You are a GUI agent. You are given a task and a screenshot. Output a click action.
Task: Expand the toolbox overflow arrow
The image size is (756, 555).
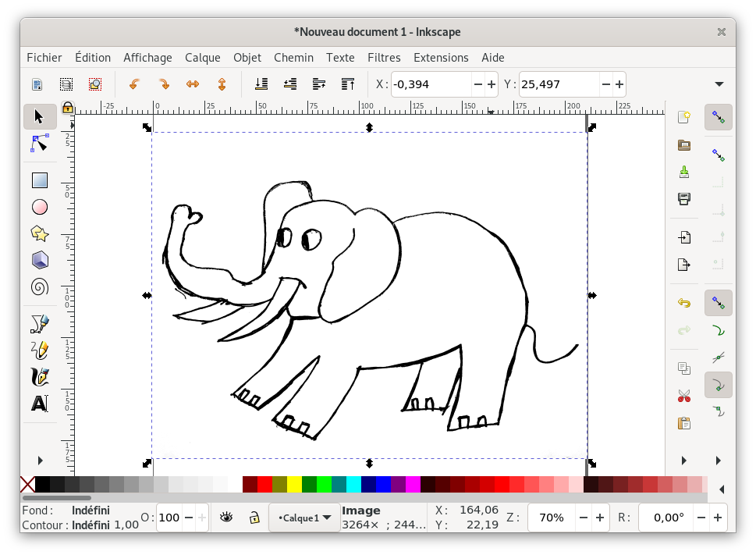pyautogui.click(x=40, y=461)
